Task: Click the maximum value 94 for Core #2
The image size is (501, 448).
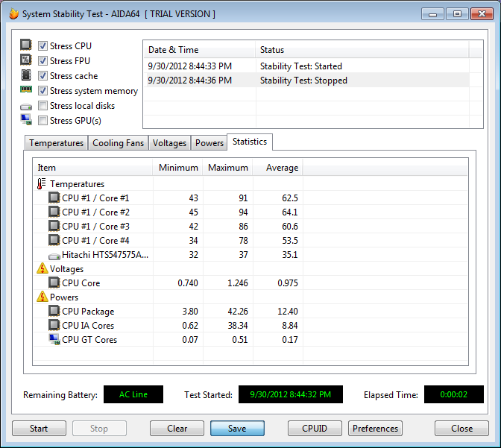Action: coord(243,212)
